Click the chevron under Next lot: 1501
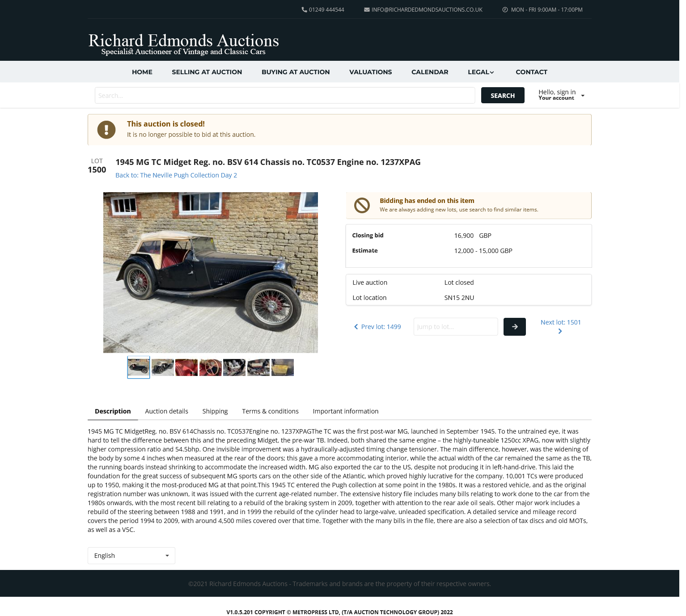The image size is (686, 616). tap(560, 331)
